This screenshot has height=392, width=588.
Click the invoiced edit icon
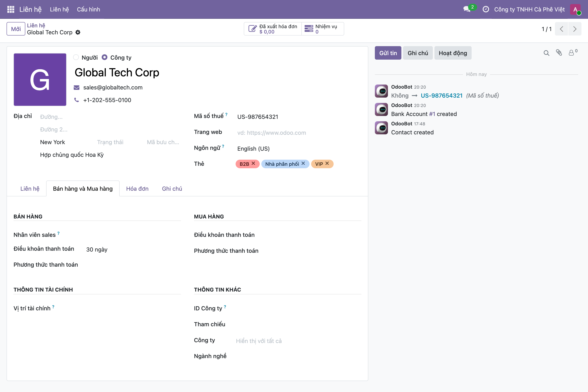pyautogui.click(x=253, y=29)
